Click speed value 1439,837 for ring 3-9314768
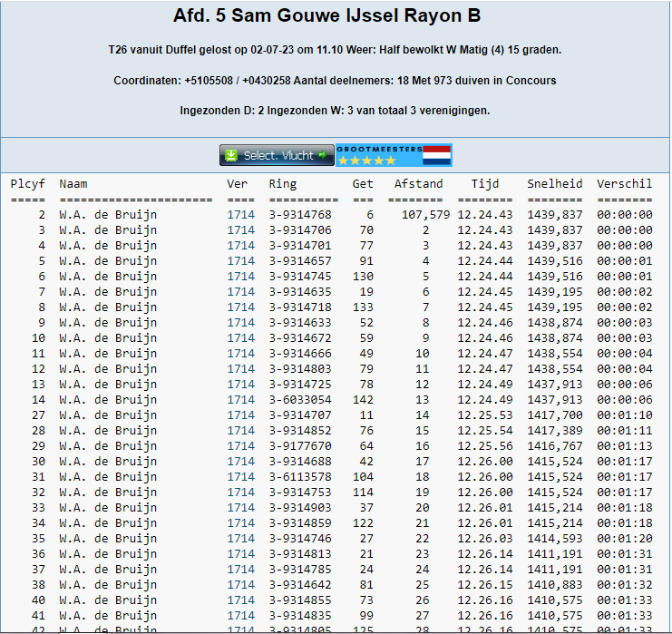The height and width of the screenshot is (634, 672). [555, 215]
